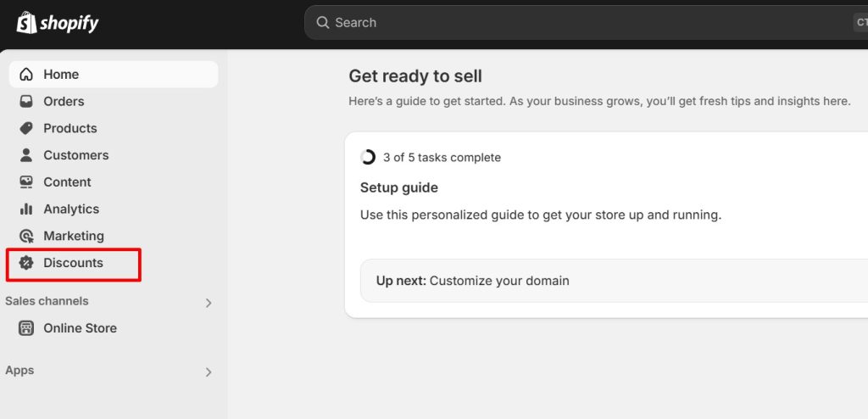Click the Online Store storefront icon
Screen dimensions: 868x419
[x=26, y=328]
